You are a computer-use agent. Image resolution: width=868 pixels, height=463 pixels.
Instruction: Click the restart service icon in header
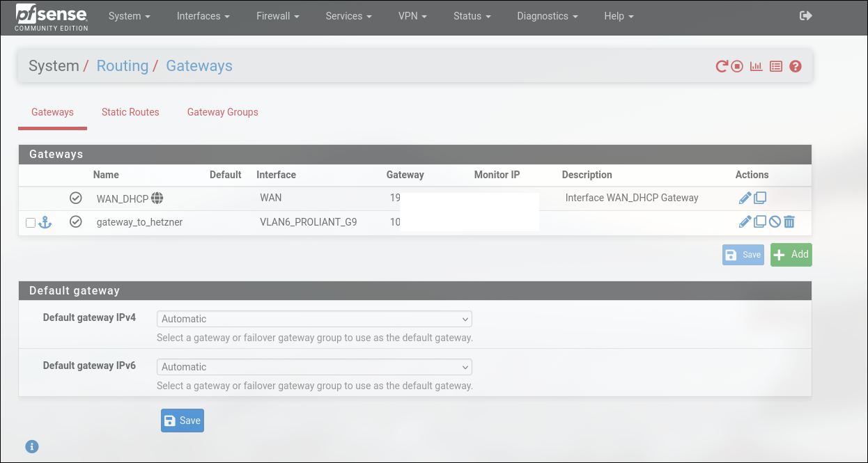coord(722,67)
